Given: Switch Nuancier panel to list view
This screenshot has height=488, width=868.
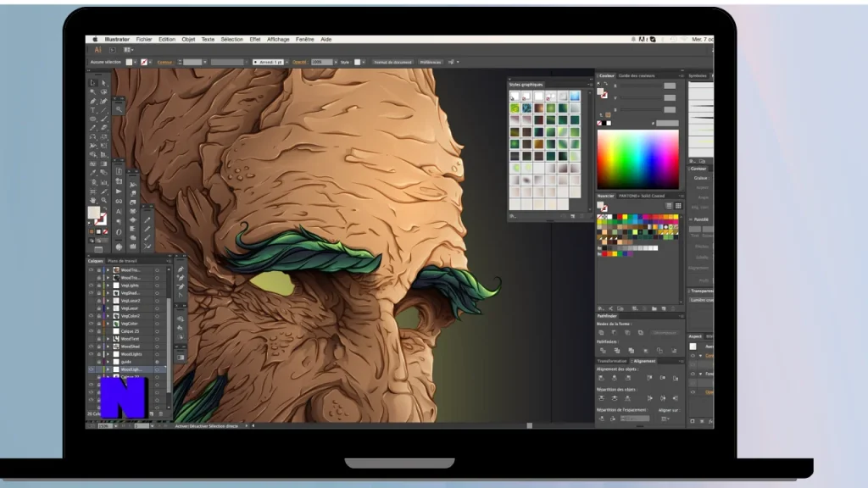Looking at the screenshot, I should click(x=669, y=205).
